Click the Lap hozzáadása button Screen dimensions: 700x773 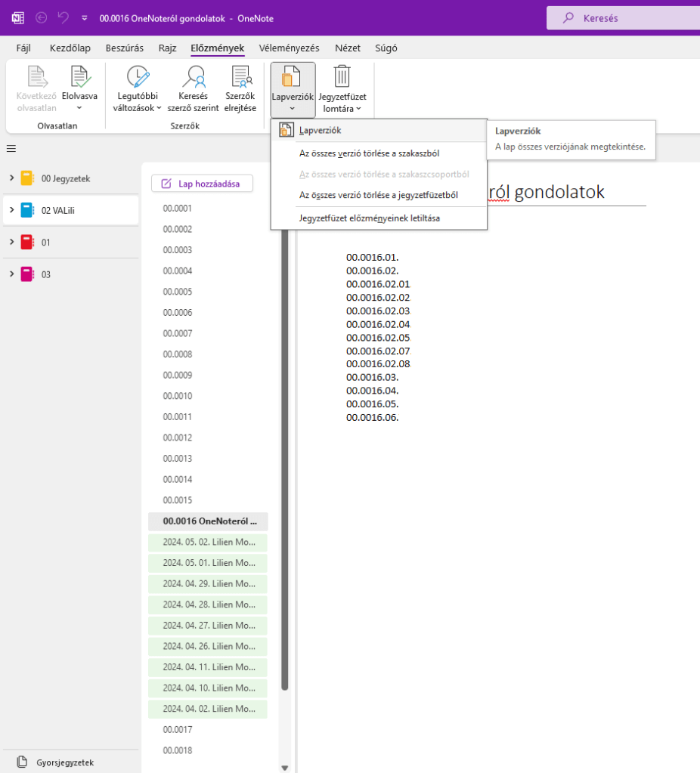pos(202,184)
